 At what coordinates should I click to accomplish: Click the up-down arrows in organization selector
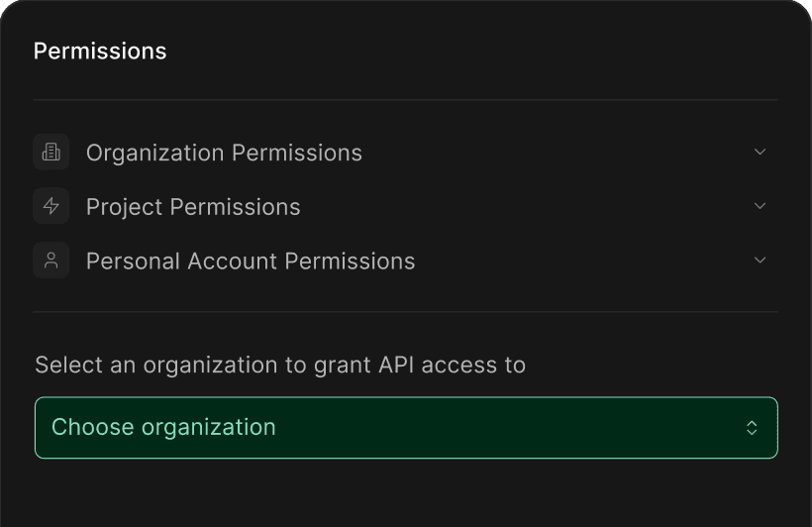coord(752,428)
